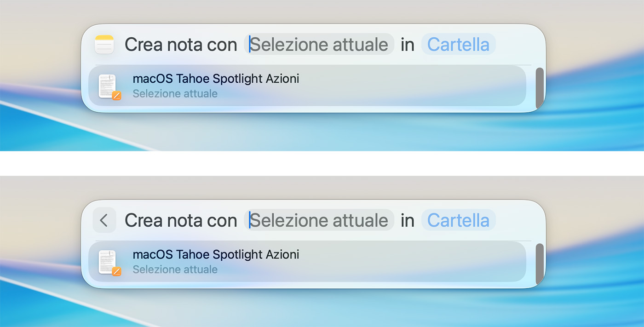Click the word "in" in Notes-icon panel
Image resolution: width=644 pixels, height=327 pixels.
point(408,45)
